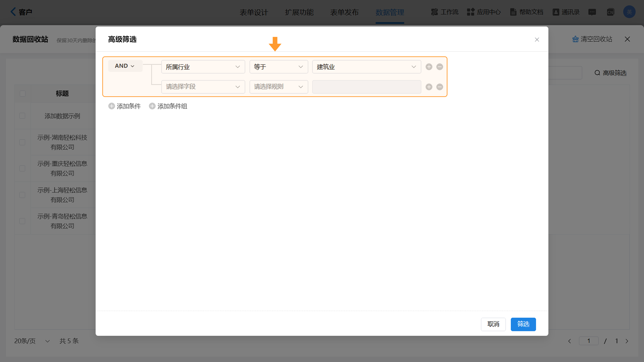Click the 筛选 filter button
644x362 pixels.
pyautogui.click(x=523, y=324)
